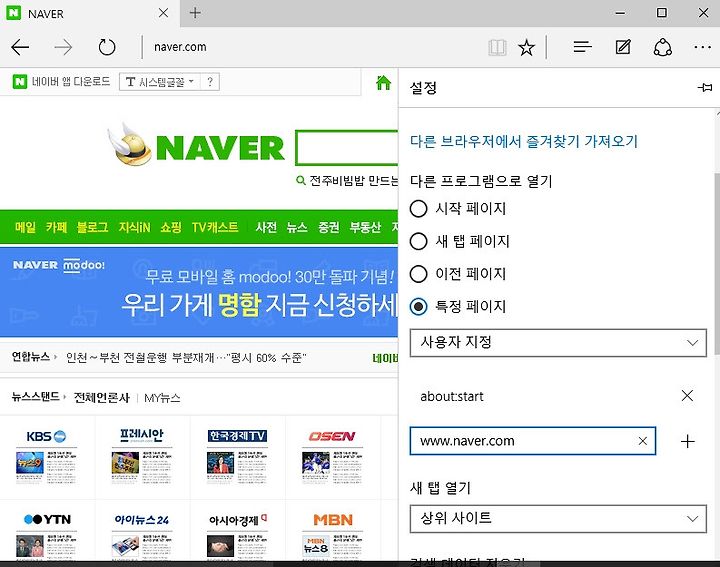Viewport: 720px width, 567px height.
Task: Select the 이전 페이지 radio option
Action: tap(418, 274)
